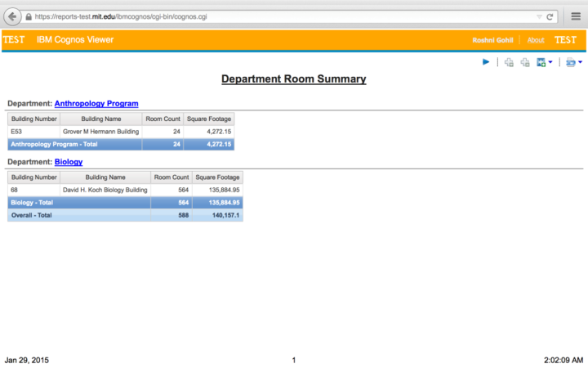Select the Square Footage header in Biology table
This screenshot has width=588, height=368.
(217, 177)
